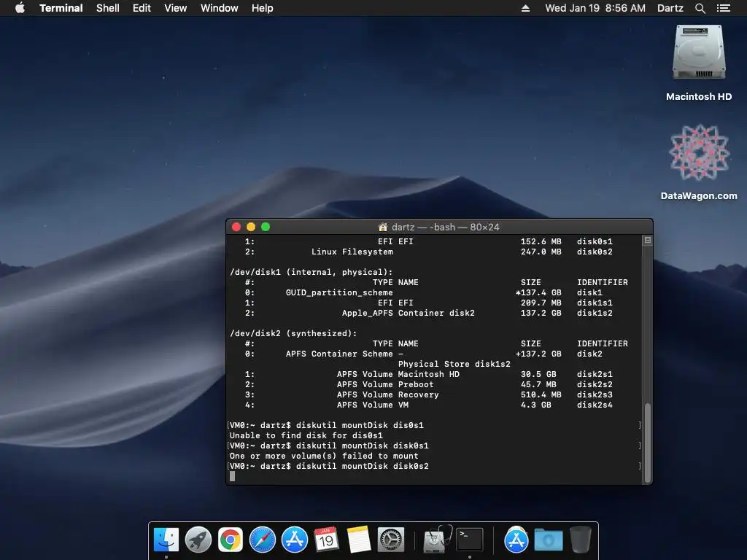Click Terminal title 'dartz — -bash — 80×24'

pos(446,227)
